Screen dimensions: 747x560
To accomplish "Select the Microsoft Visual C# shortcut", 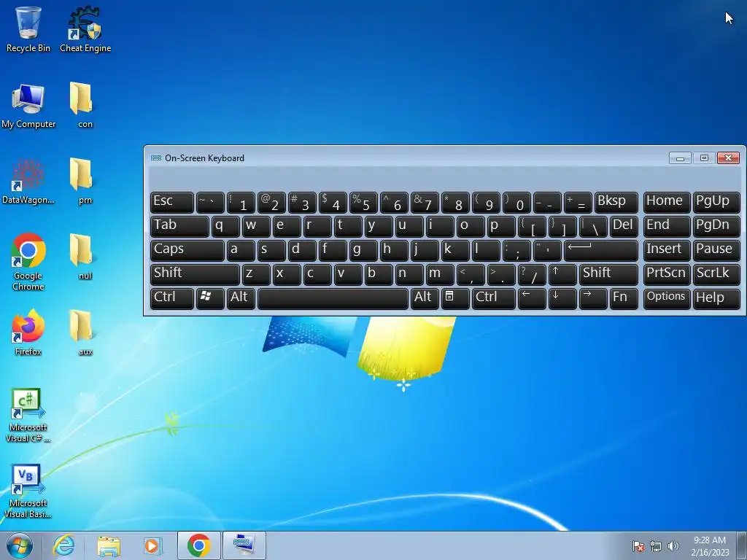I will click(28, 415).
